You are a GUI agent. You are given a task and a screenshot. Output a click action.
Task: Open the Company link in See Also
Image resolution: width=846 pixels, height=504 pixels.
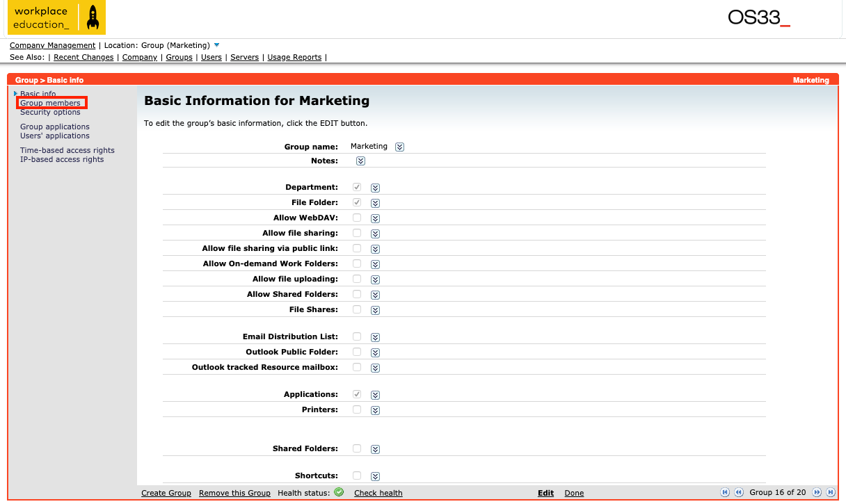(x=140, y=57)
